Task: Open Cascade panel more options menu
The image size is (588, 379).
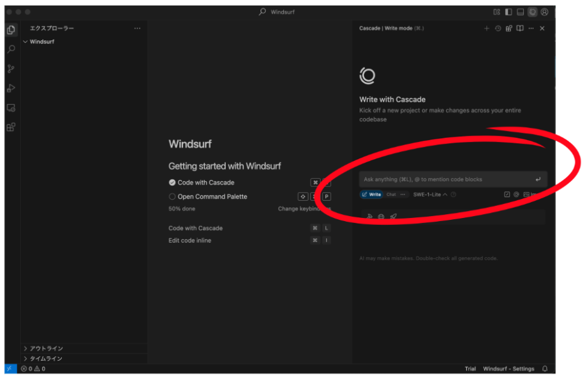Action: pyautogui.click(x=531, y=28)
